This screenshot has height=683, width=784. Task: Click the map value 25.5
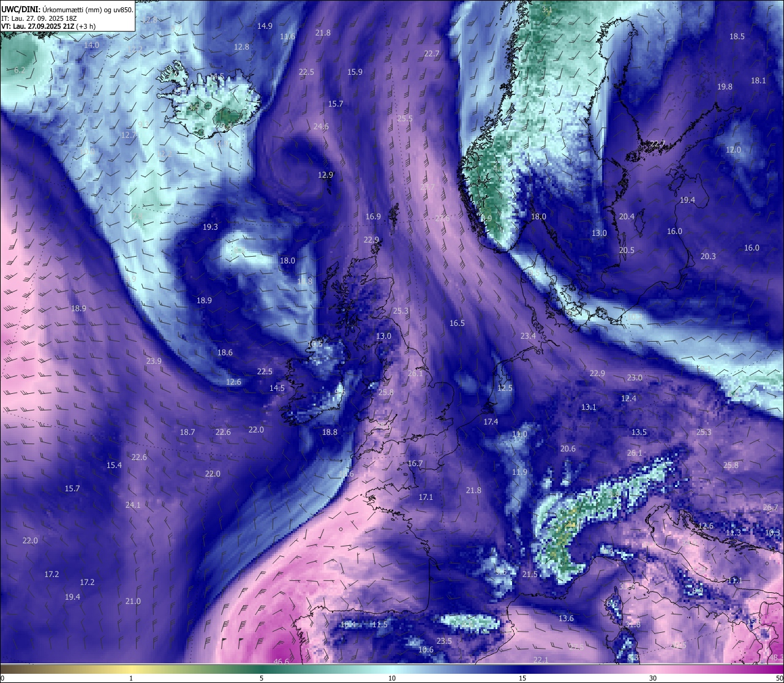pyautogui.click(x=405, y=118)
